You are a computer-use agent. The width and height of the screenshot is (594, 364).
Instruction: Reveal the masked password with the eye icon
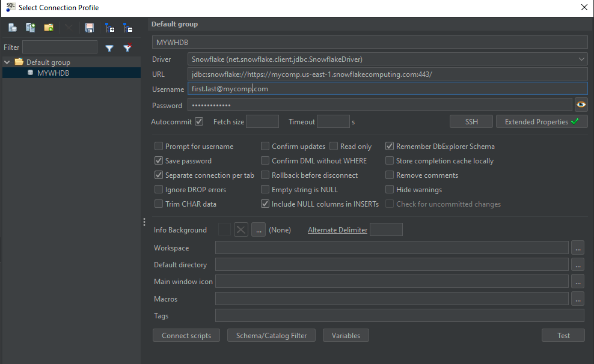tap(581, 104)
